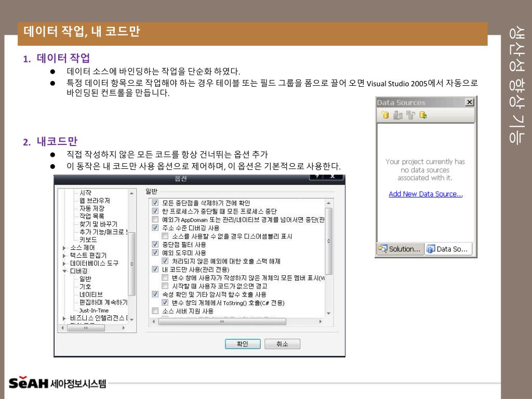Click the tree pane scroll up arrow

tap(131, 193)
